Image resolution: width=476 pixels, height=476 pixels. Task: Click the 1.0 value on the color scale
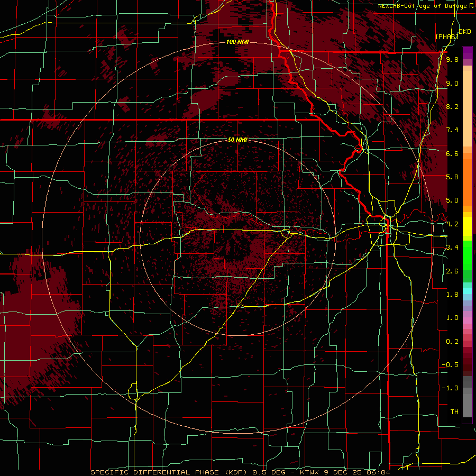(x=452, y=317)
